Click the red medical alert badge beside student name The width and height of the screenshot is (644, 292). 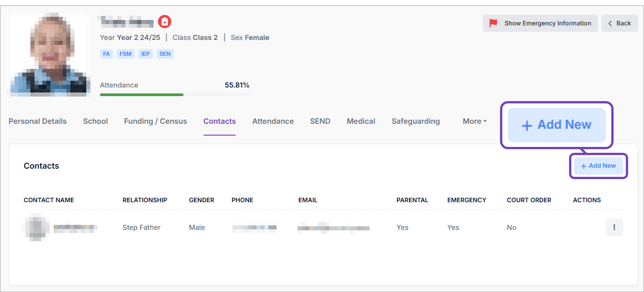click(x=164, y=21)
